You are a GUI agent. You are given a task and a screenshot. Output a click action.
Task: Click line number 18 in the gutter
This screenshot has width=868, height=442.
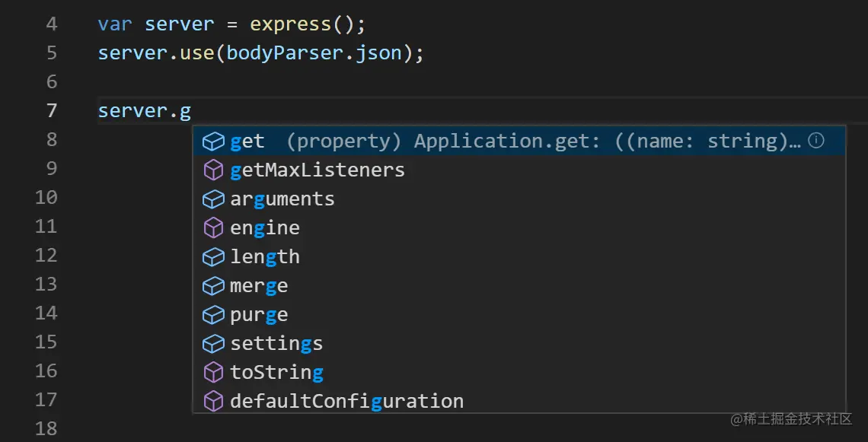(46, 428)
